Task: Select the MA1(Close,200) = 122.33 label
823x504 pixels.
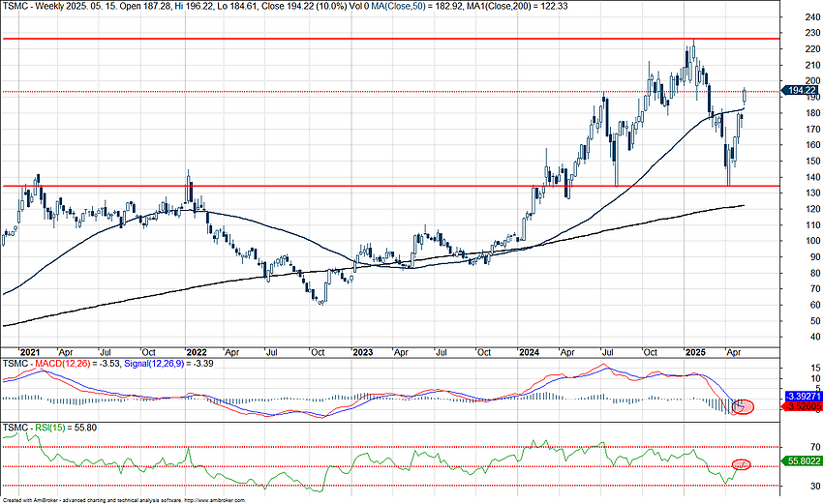Action: click(517, 7)
